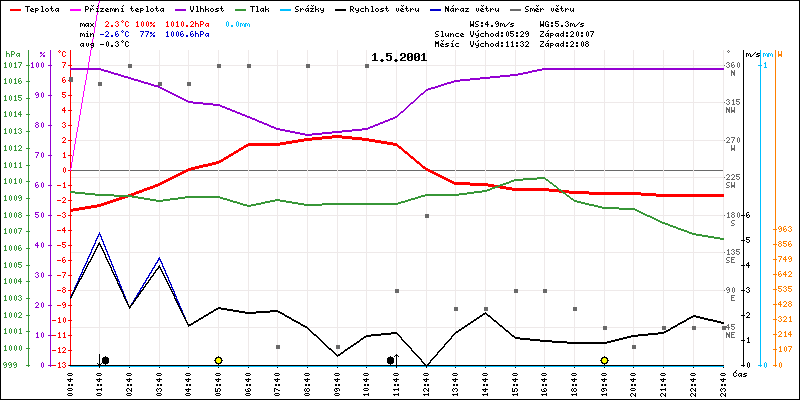Click the 0.0mm precipitation total
This screenshot has height=400, width=800.
[237, 22]
